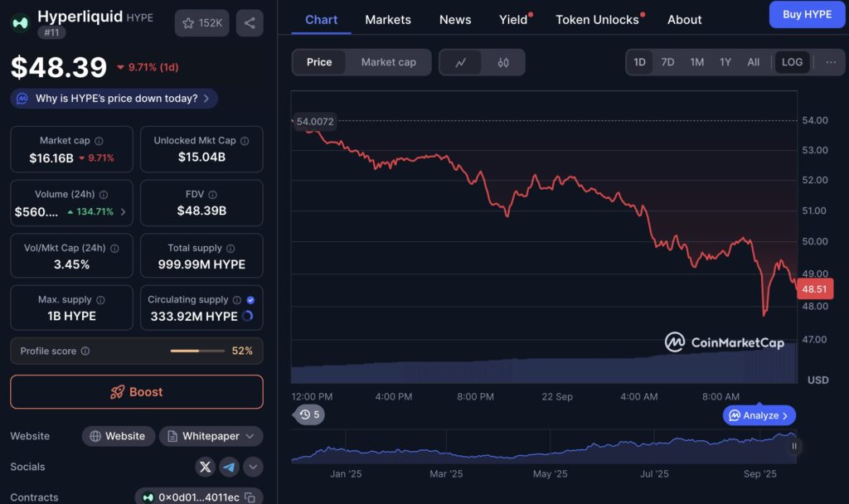Click the current price tag 48.51

point(814,289)
